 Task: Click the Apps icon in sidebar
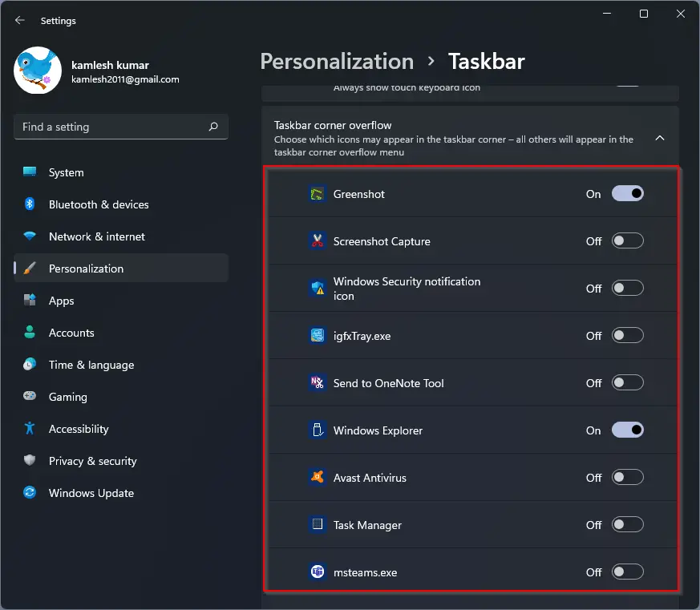30,301
